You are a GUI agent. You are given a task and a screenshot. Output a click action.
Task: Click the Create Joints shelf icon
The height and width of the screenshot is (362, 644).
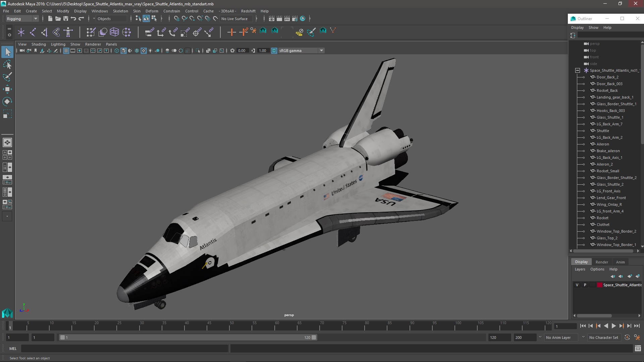point(33,32)
